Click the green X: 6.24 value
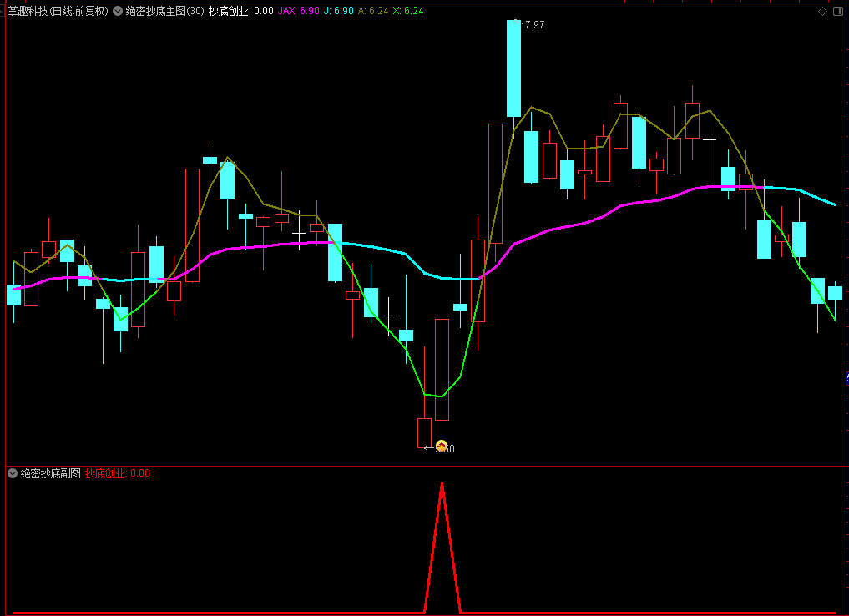This screenshot has height=616, width=849. pyautogui.click(x=408, y=11)
